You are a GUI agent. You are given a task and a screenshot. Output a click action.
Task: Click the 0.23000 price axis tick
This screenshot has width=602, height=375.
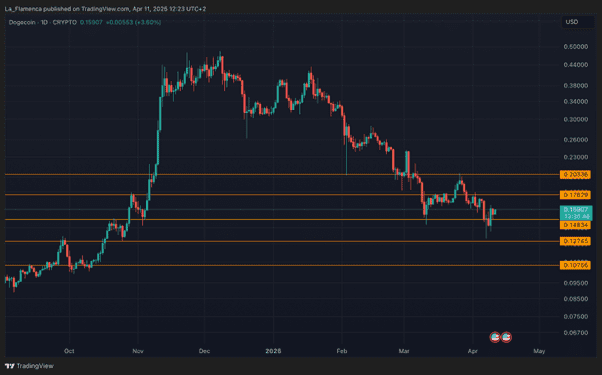(x=576, y=157)
